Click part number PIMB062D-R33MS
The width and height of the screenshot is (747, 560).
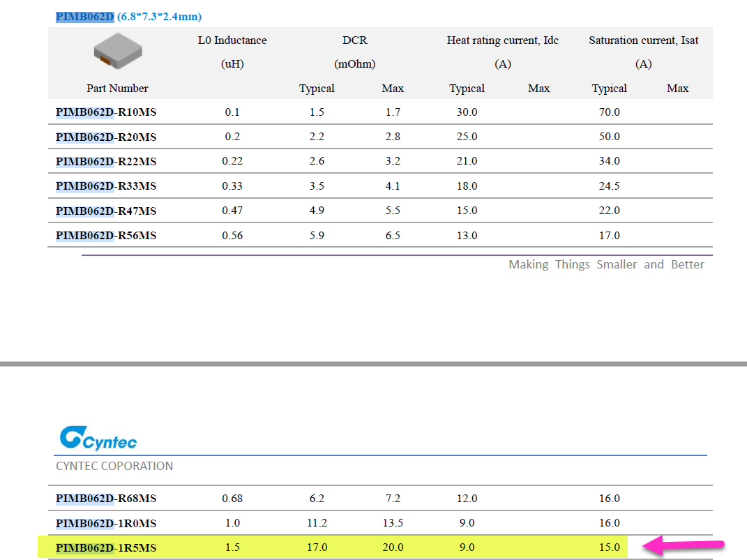pos(106,186)
